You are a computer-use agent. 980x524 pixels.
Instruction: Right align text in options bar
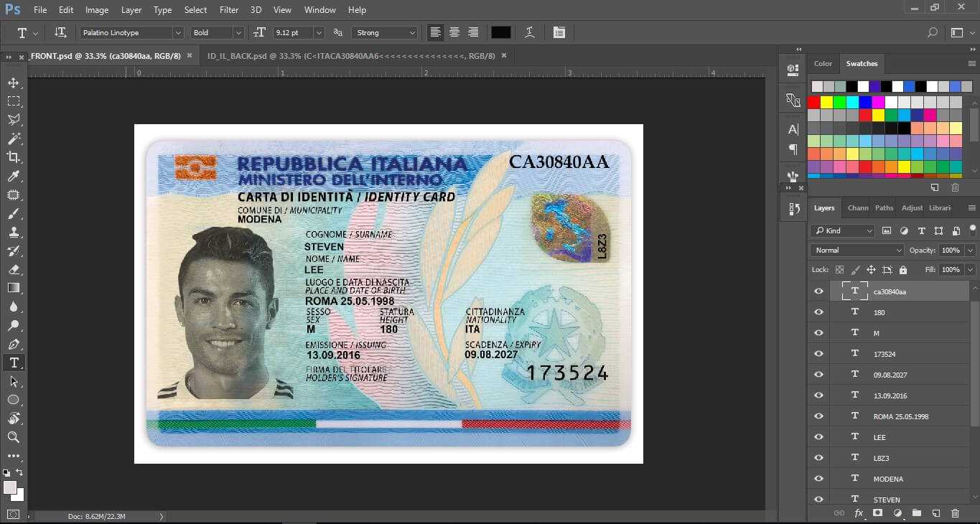[473, 32]
